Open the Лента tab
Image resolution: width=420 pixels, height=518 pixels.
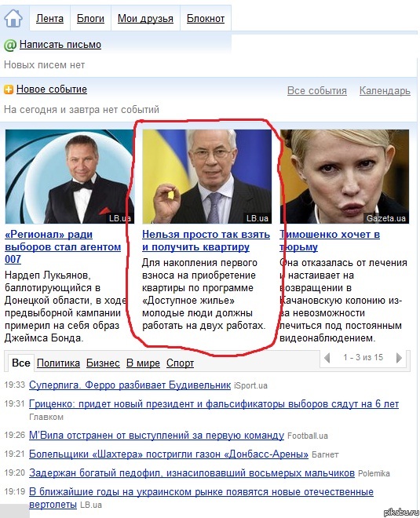[49, 19]
